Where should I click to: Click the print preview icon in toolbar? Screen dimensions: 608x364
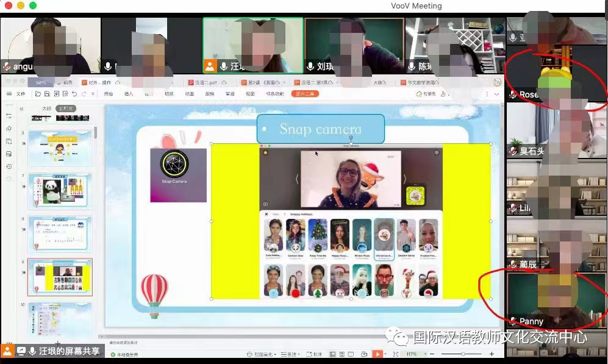65,94
